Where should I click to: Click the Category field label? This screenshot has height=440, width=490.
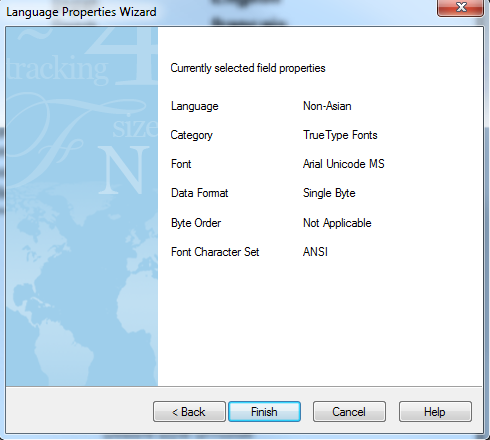(x=191, y=135)
